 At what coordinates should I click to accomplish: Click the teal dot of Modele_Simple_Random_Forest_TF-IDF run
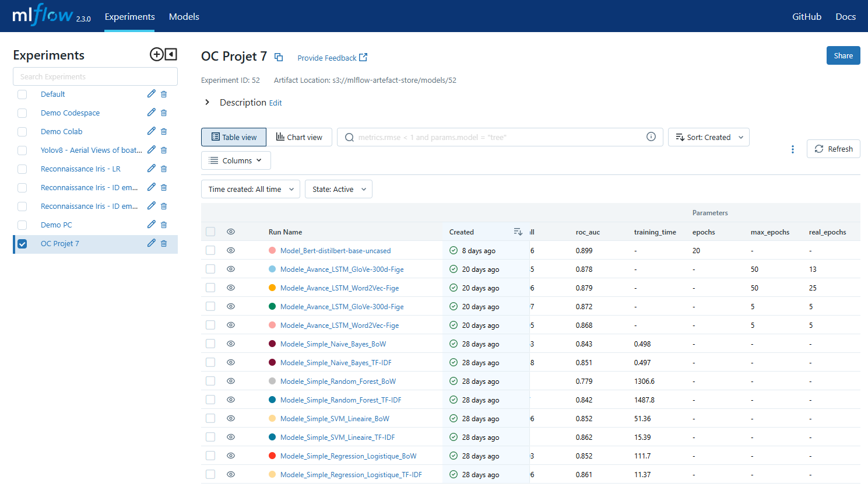[272, 400]
